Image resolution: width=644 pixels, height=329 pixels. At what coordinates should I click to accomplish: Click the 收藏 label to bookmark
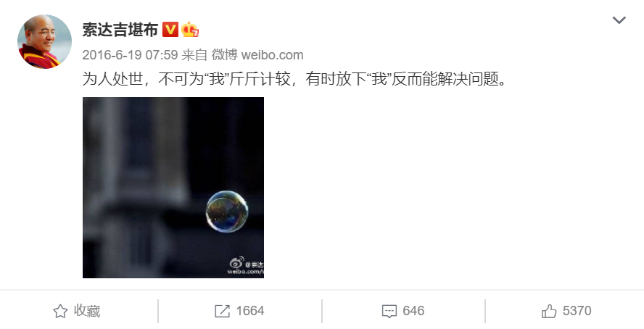click(x=87, y=311)
